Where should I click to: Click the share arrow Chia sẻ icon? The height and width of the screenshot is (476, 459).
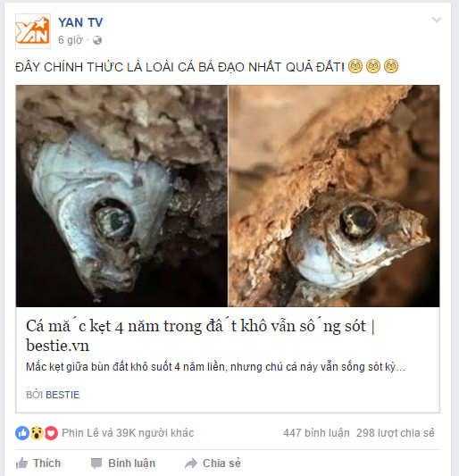(x=191, y=463)
